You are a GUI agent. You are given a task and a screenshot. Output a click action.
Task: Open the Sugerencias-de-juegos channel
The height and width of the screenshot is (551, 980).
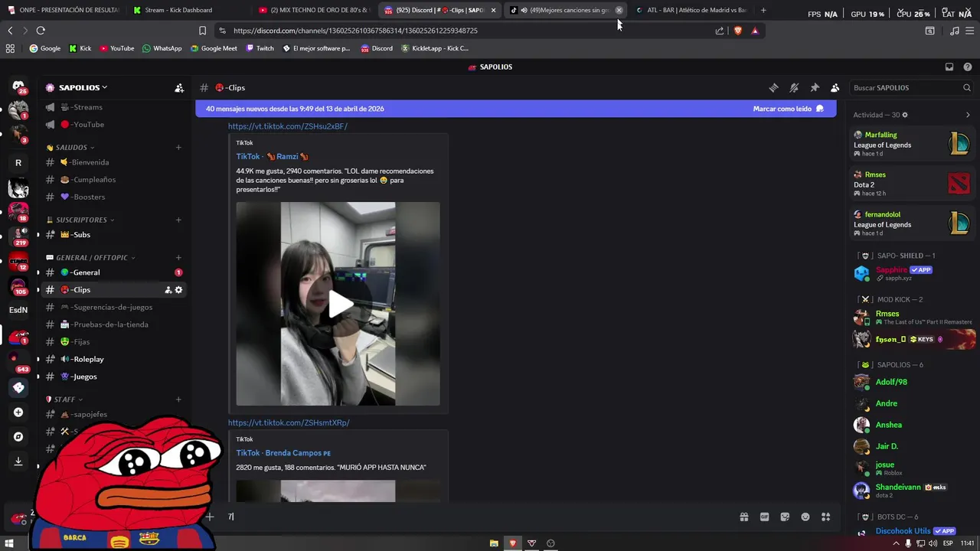(x=113, y=307)
